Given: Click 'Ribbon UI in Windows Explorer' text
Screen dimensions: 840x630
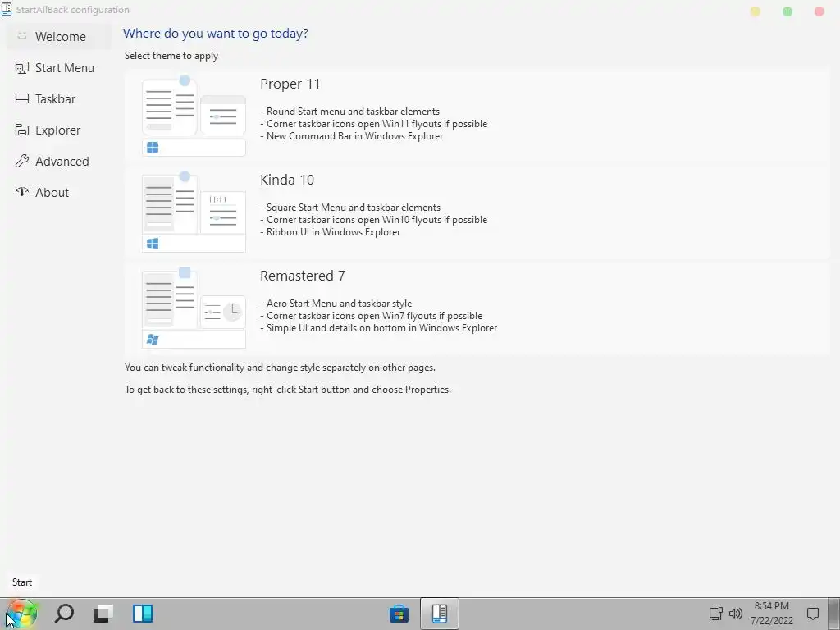Looking at the screenshot, I should 333,232.
